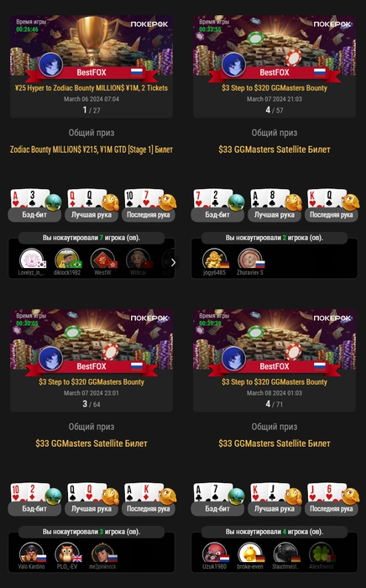Click me2pinknock player avatar

click(102, 553)
